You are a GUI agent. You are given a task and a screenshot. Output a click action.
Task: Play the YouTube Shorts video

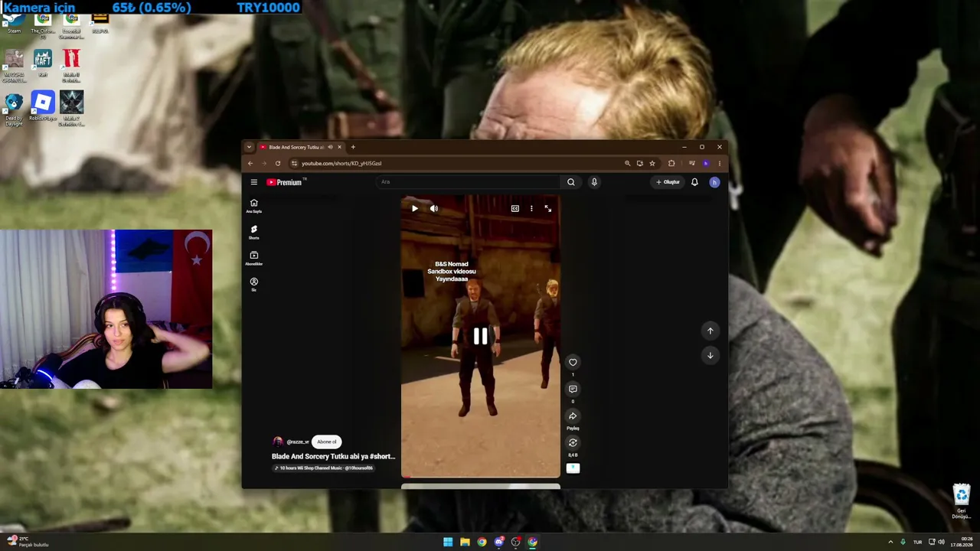[415, 208]
